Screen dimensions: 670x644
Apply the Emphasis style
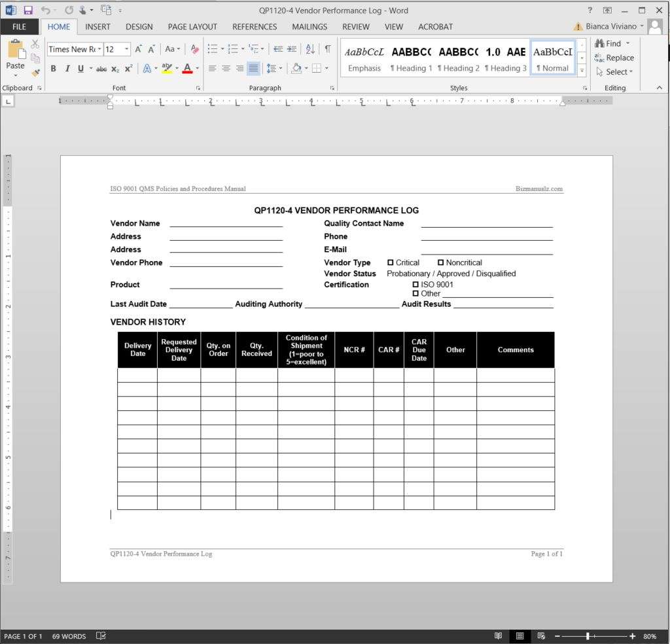[x=364, y=58]
